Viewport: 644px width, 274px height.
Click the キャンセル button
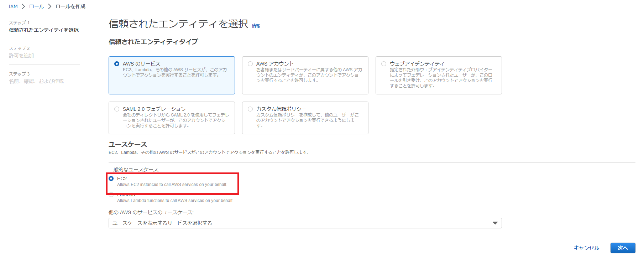(587, 248)
